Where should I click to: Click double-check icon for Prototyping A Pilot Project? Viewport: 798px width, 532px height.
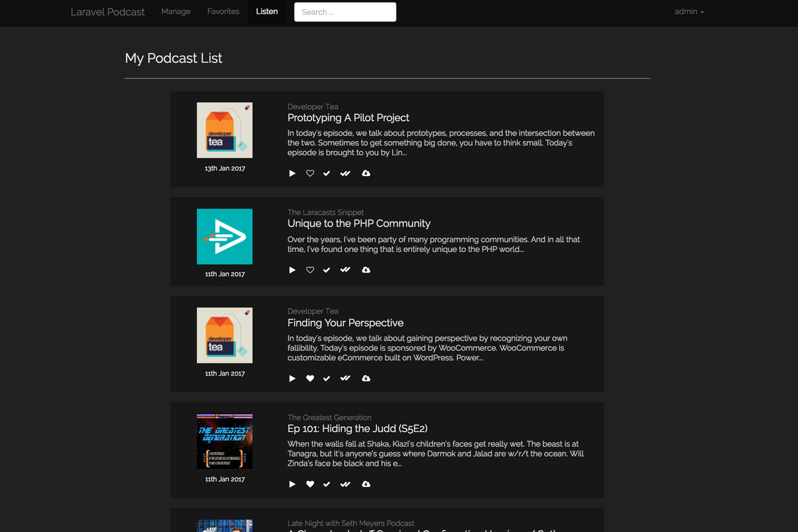coord(345,173)
